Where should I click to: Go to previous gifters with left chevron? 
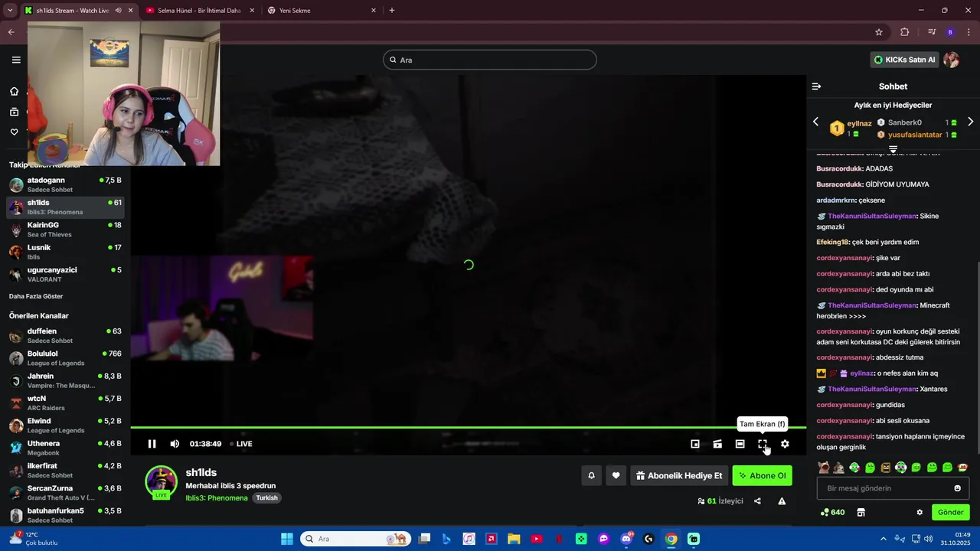(815, 122)
